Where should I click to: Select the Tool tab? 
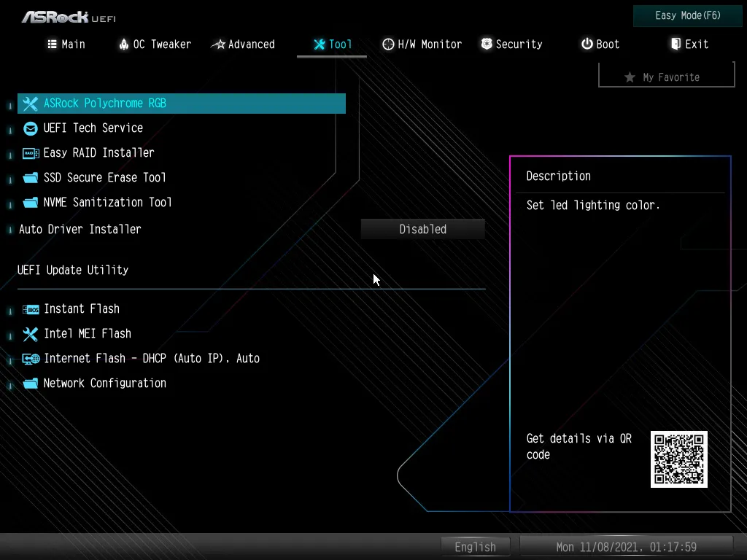(x=333, y=44)
